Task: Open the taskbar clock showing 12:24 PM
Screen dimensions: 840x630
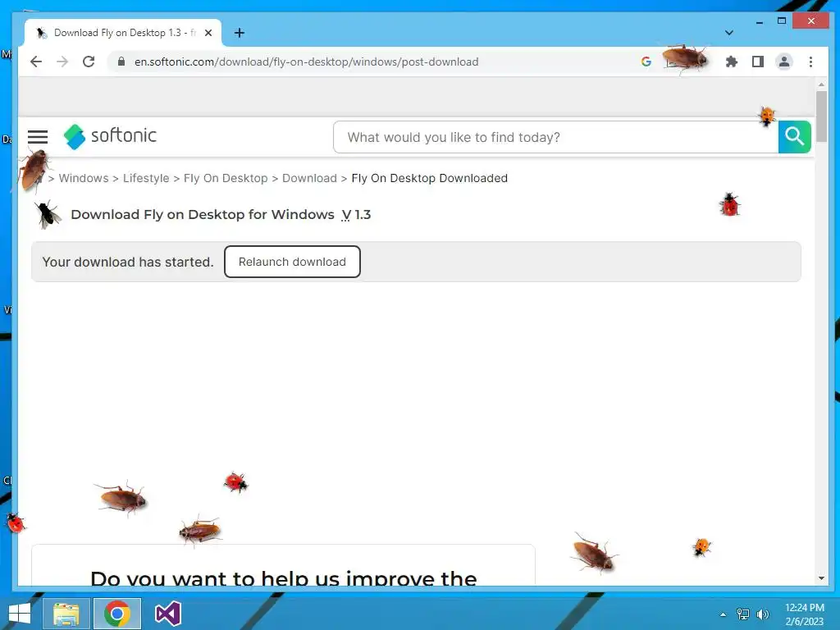Action: [x=804, y=614]
